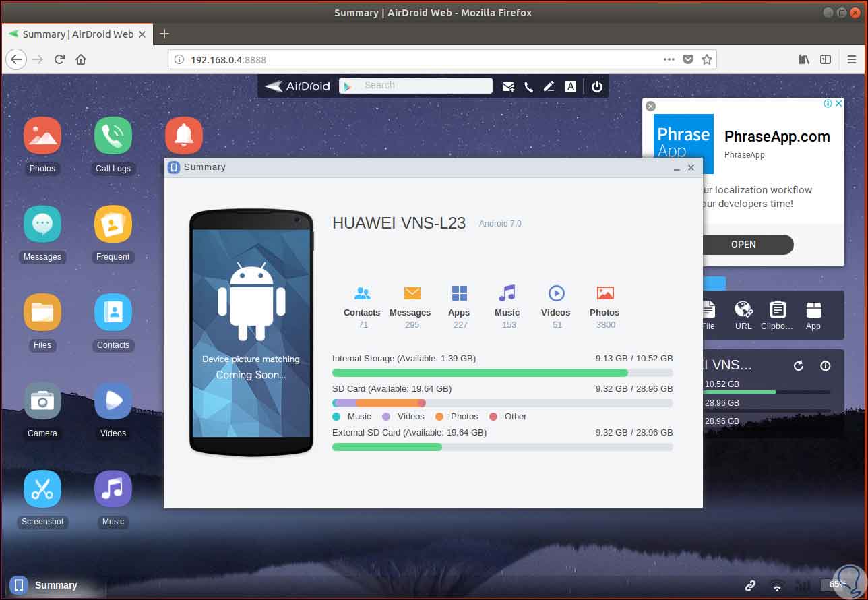Open Videos from the Summary window

(556, 307)
